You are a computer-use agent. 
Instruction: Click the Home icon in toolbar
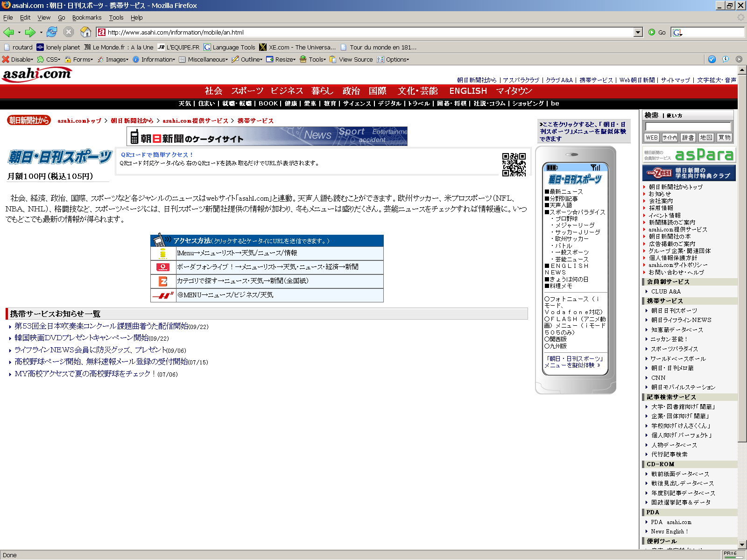[85, 32]
